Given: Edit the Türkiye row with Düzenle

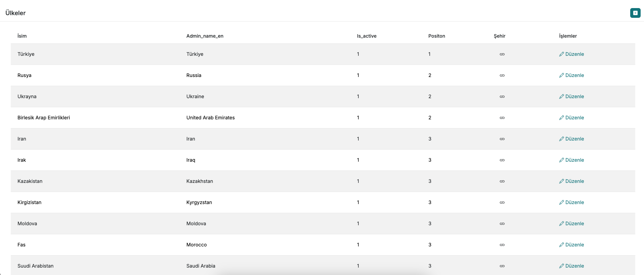Looking at the screenshot, I should (571, 54).
